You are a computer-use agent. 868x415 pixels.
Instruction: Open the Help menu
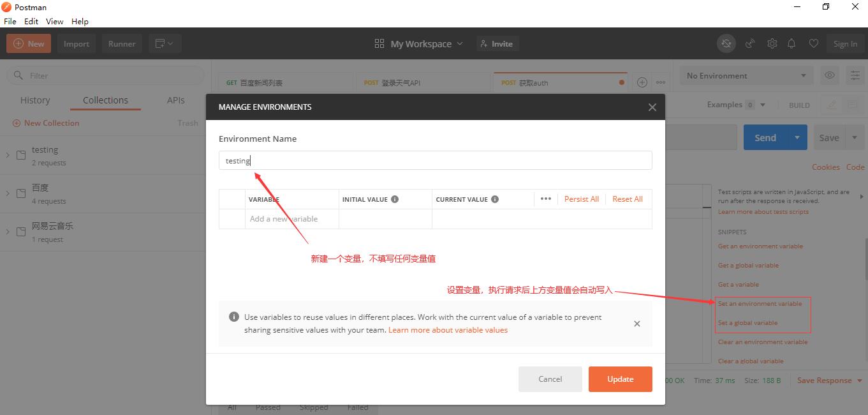point(80,21)
